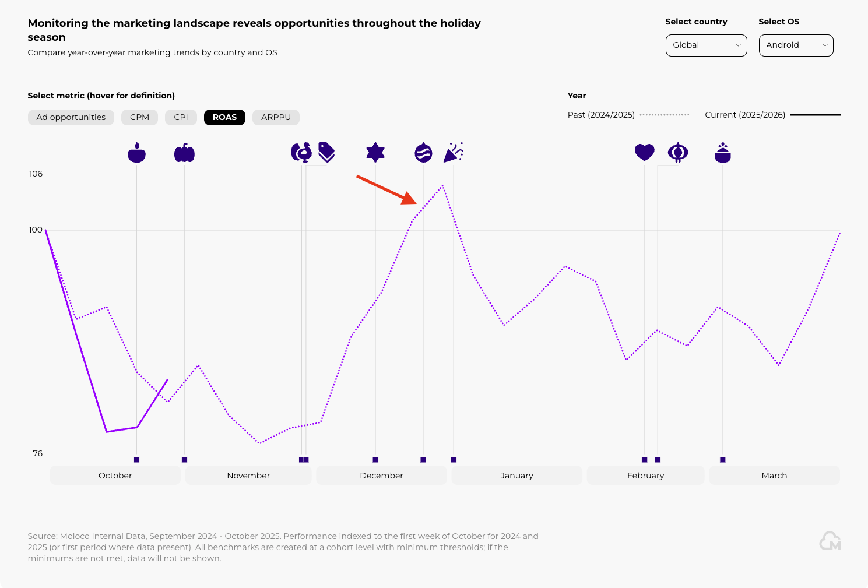Click the December month label
Screen dimensions: 868x588
click(381, 476)
